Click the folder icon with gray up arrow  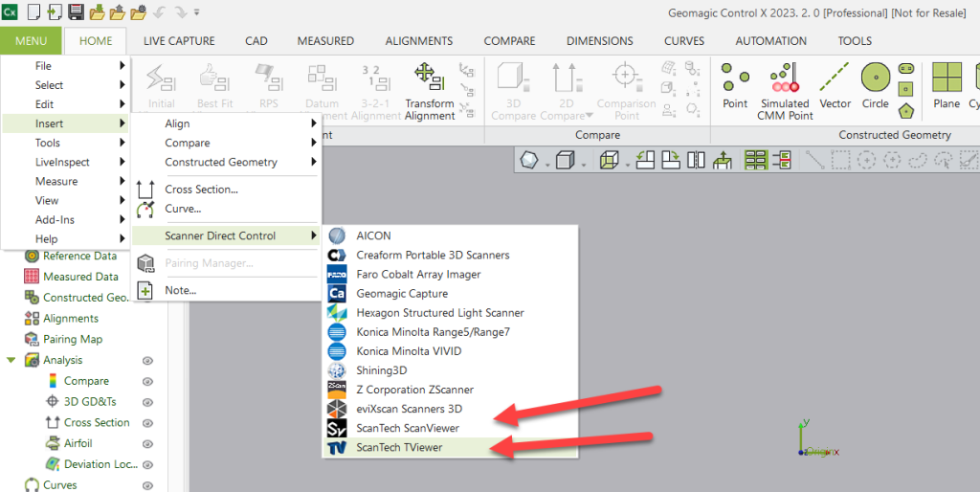[118, 11]
